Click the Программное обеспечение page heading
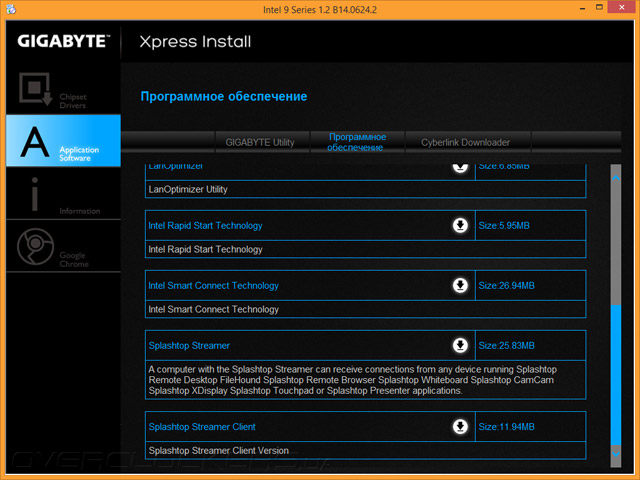This screenshot has width=640, height=480. 224,96
